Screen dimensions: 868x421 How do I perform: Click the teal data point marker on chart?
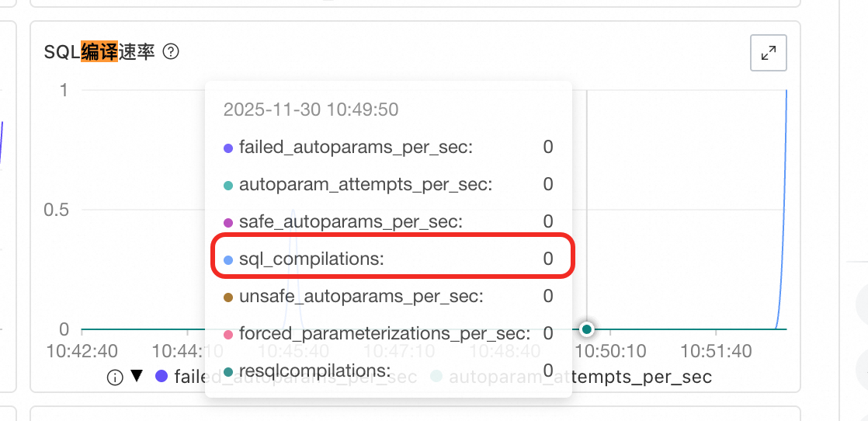(x=587, y=329)
